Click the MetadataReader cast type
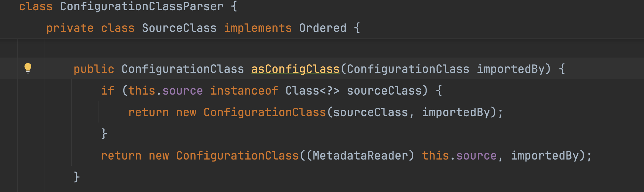This screenshot has width=644, height=192. point(360,156)
